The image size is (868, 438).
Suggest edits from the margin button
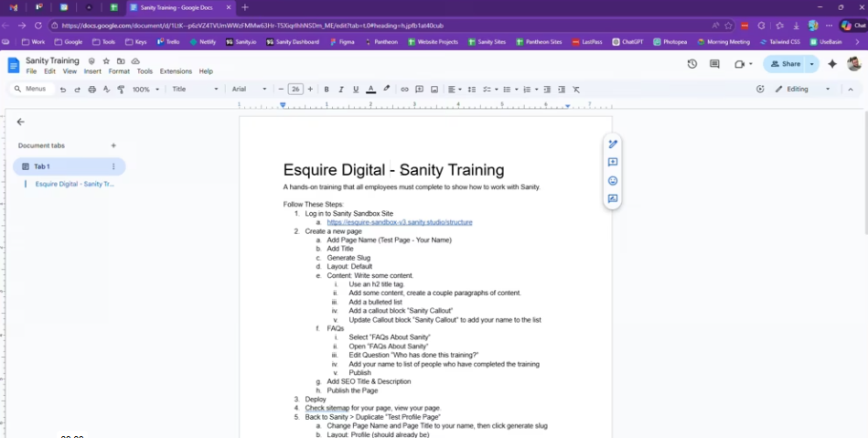click(613, 198)
